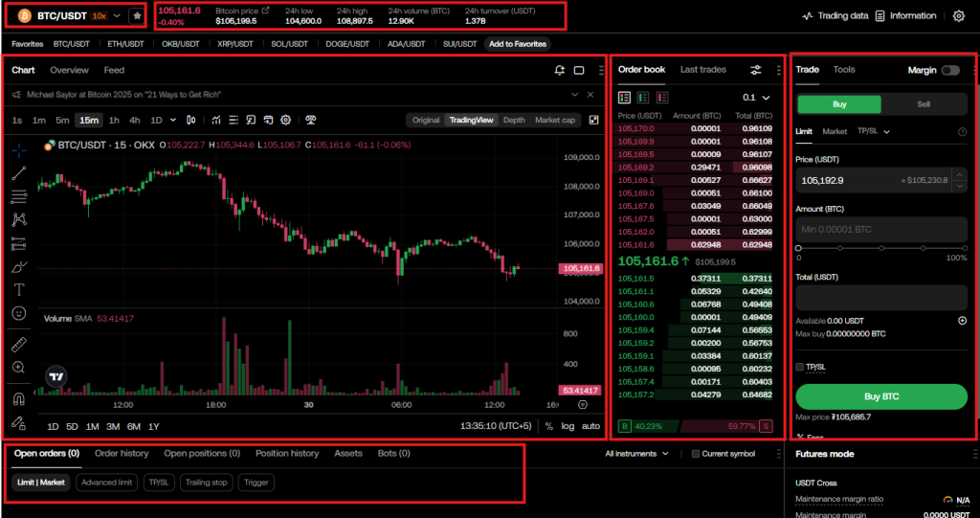The width and height of the screenshot is (980, 518).
Task: Toggle the Margin switch
Action: [x=950, y=70]
